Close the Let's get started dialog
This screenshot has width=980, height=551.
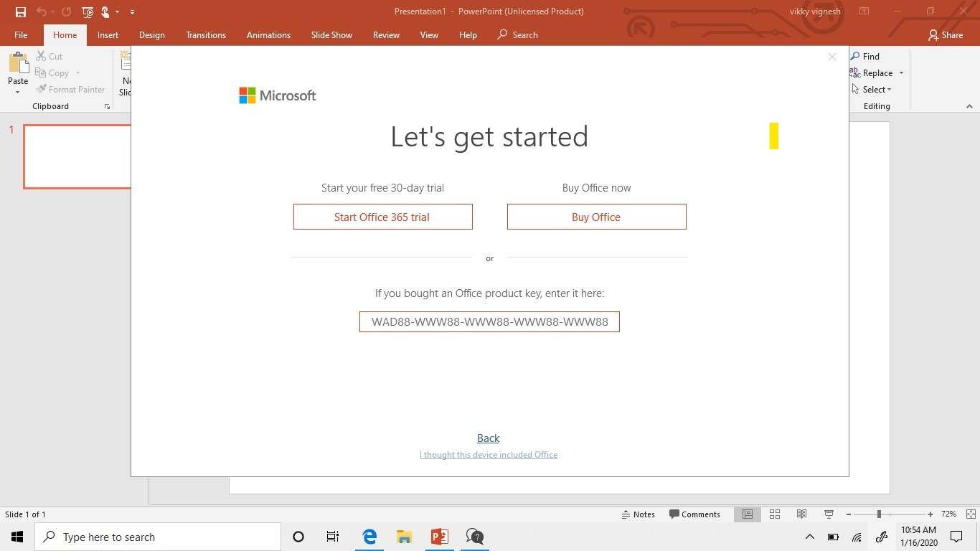coord(832,57)
